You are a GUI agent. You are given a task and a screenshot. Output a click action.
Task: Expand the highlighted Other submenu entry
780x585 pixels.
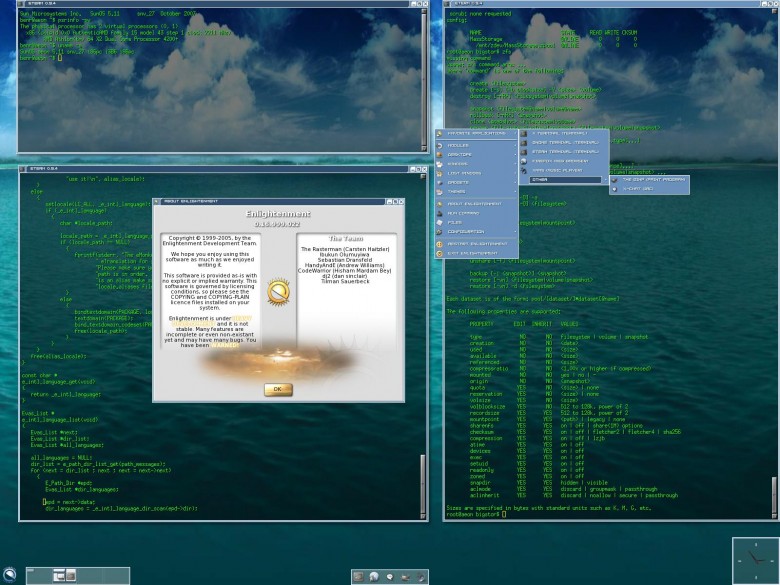(x=564, y=180)
